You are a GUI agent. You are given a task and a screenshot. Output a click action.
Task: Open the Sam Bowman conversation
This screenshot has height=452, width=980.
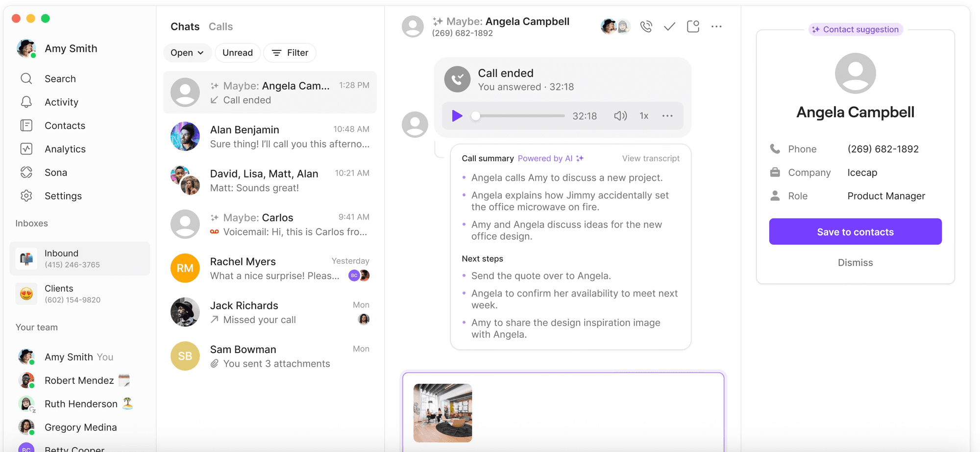270,356
